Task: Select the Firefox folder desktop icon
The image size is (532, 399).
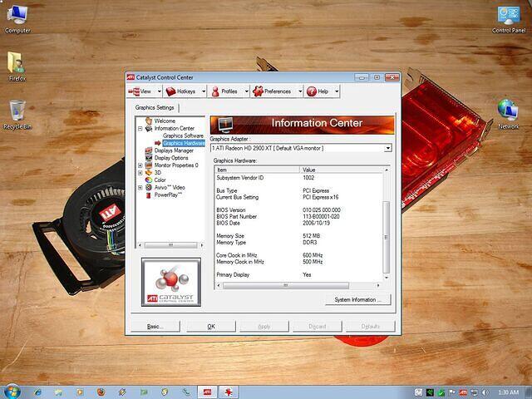Action: click(17, 66)
